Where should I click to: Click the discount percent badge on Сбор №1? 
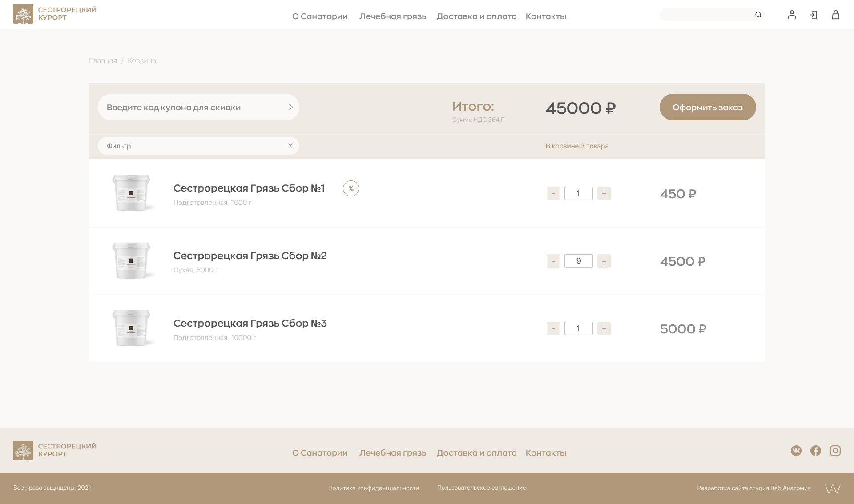(x=351, y=188)
